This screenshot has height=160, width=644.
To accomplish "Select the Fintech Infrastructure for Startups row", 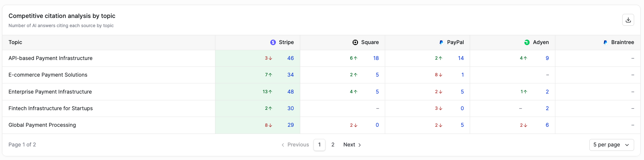I will [x=321, y=108].
